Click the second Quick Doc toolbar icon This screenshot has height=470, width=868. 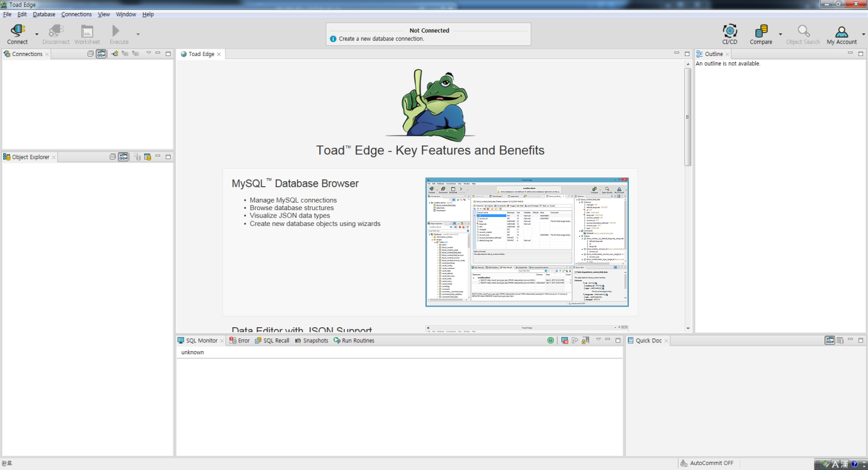point(840,340)
